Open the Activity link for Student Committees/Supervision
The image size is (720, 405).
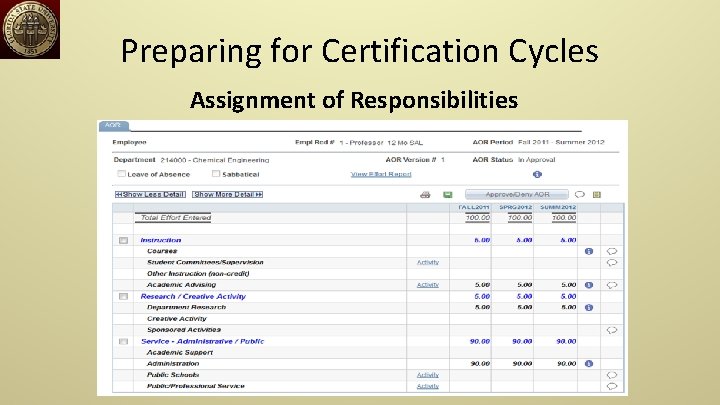(428, 262)
